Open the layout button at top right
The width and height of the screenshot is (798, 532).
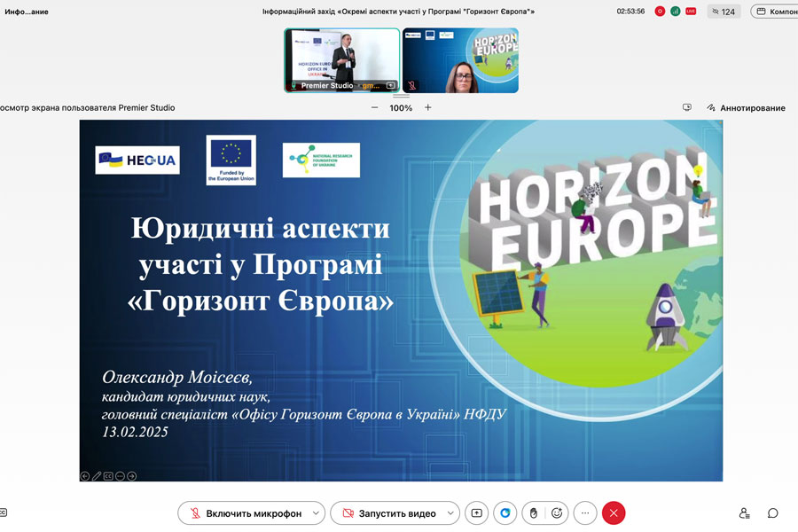tap(776, 12)
